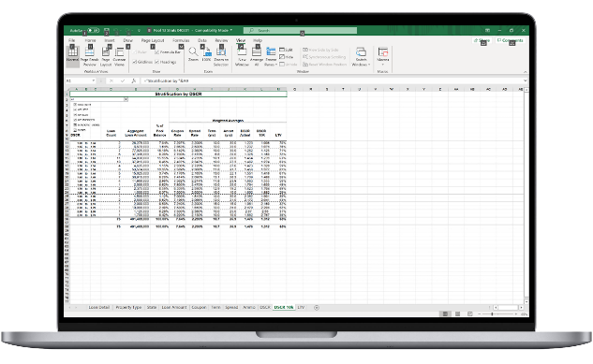Click the Search box in title bar
The width and height of the screenshot is (593, 364).
(300, 30)
